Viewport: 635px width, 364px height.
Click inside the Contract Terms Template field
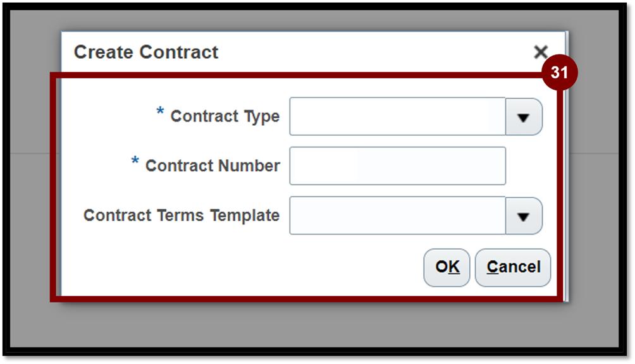click(397, 216)
